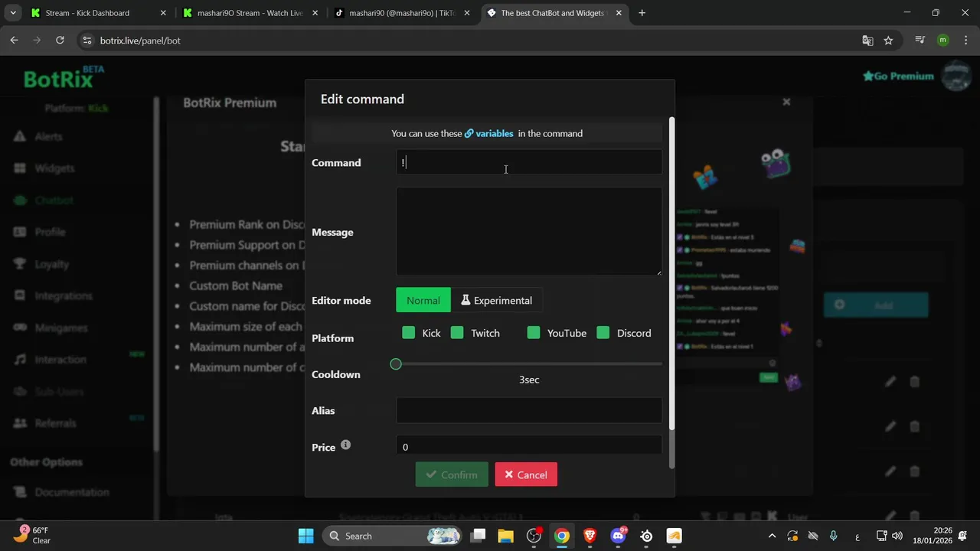Open the Loyalty sidebar section

click(51, 264)
